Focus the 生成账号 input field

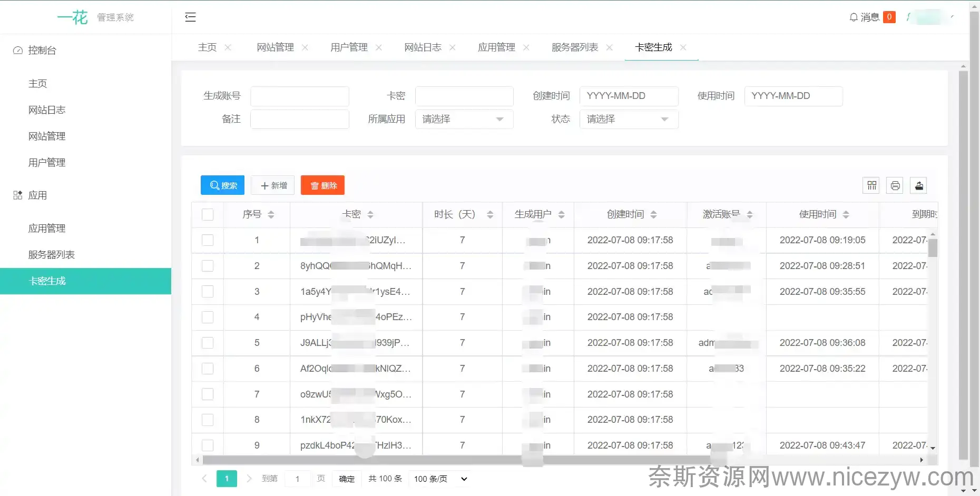click(300, 96)
